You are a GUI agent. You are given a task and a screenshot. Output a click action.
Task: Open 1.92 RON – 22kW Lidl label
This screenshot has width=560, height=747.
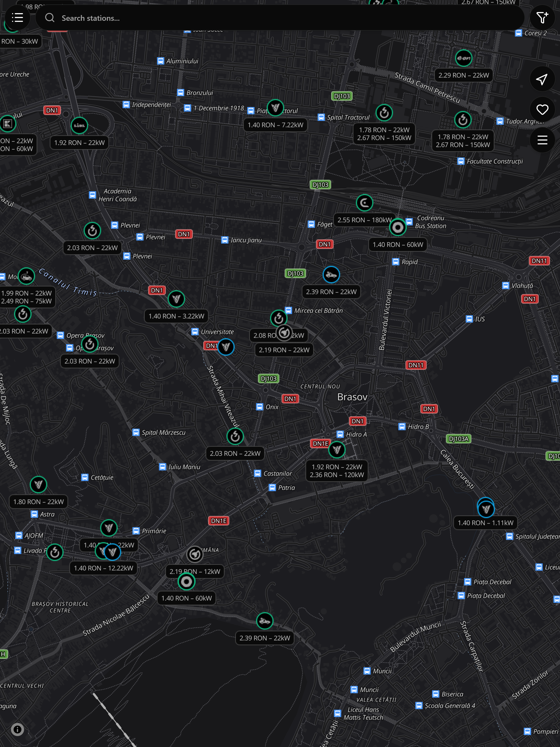click(79, 143)
